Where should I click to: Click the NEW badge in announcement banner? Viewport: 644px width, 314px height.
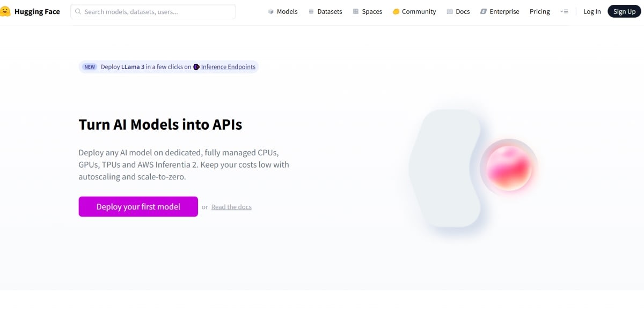point(90,67)
